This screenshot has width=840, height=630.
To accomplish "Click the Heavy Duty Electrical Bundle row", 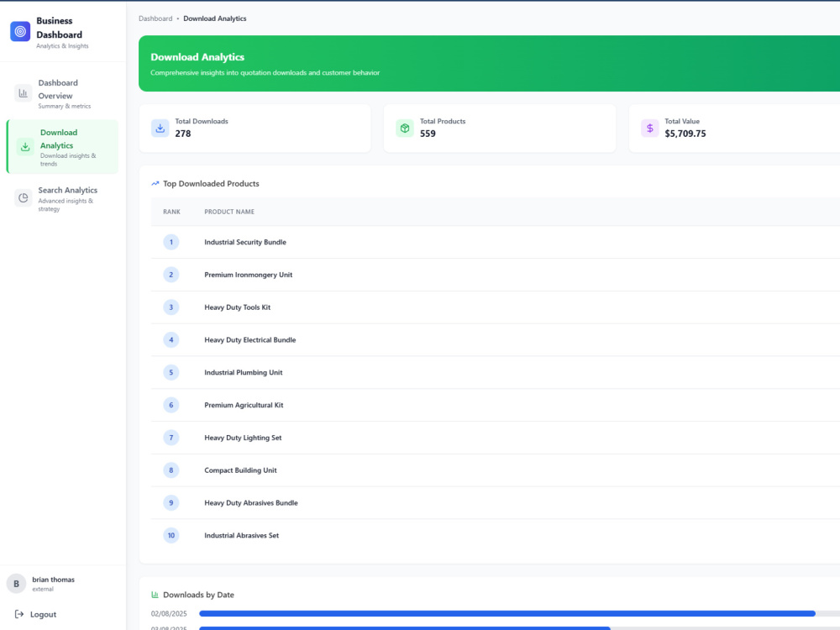I will tap(496, 339).
